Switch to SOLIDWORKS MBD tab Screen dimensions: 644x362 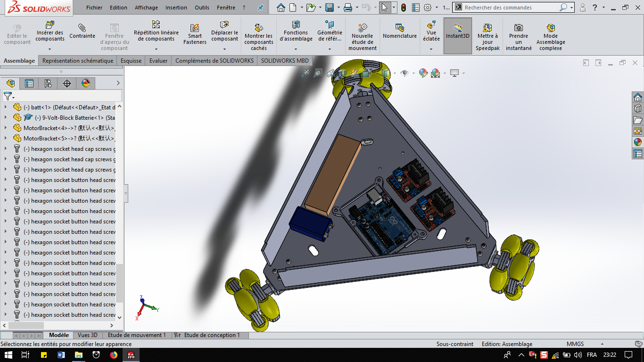(x=285, y=60)
